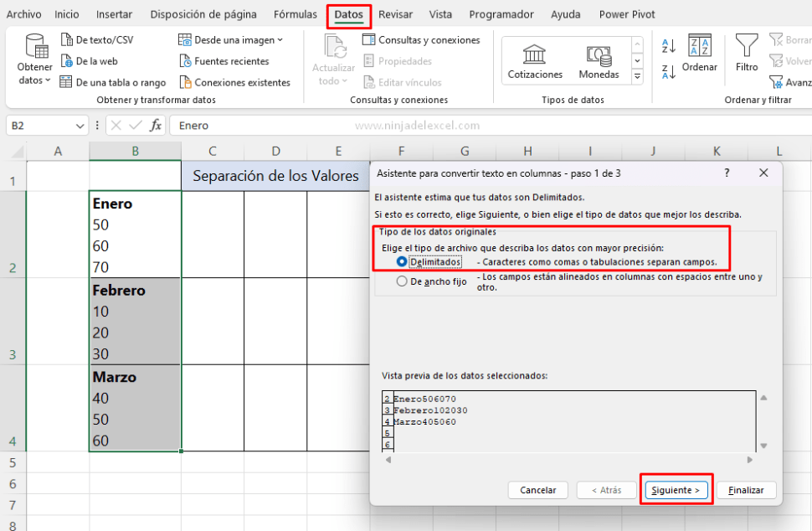Screen dimensions: 812x531
Task: Click the Siguiente button in the wizard
Action: click(676, 490)
